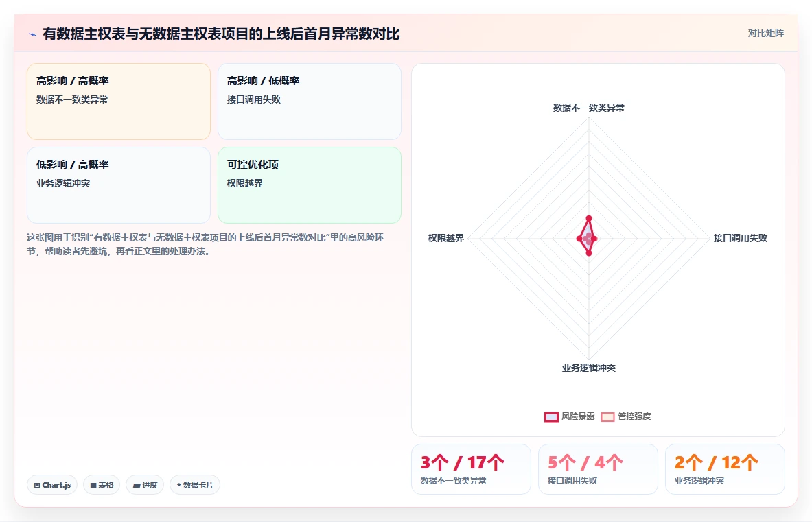Click the 表格 tag chip

tap(102, 485)
